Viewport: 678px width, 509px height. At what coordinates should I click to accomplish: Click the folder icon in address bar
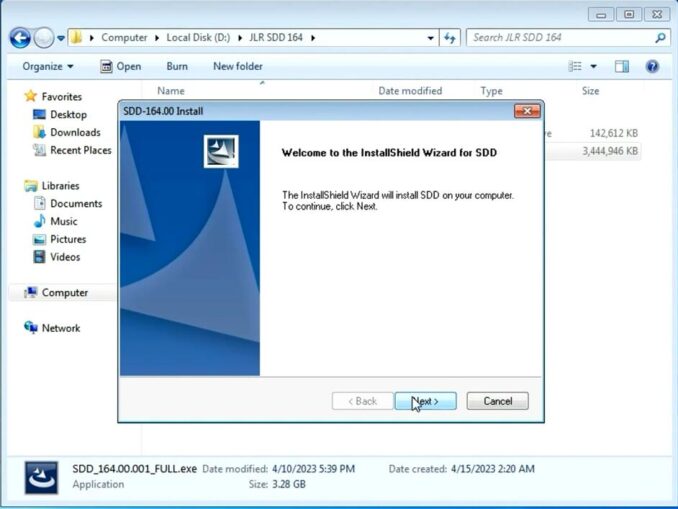tap(77, 38)
